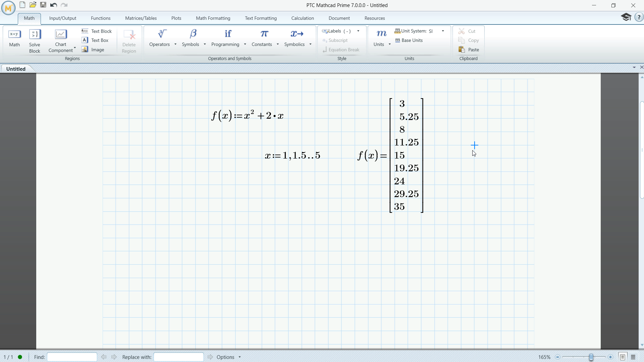Click the Chart Component icon
The image size is (644, 362).
tap(61, 35)
